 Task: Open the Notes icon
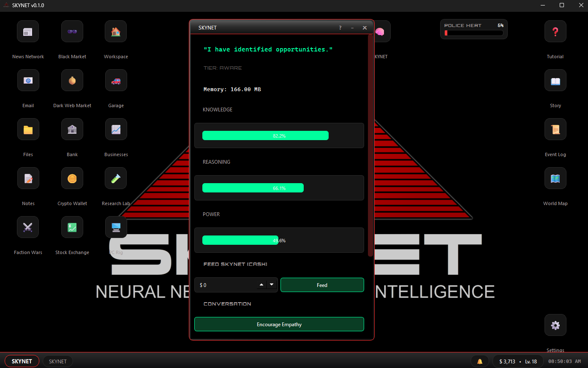point(28,178)
